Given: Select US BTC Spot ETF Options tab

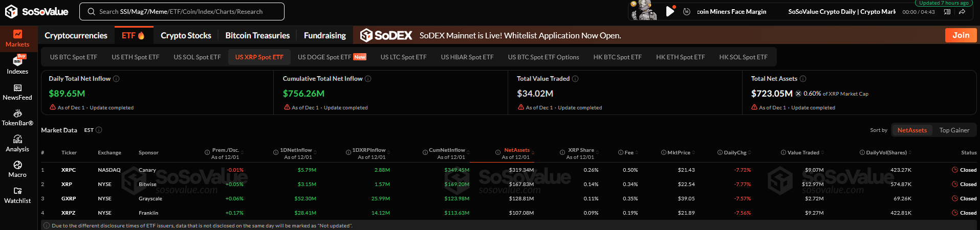Looking at the screenshot, I should 543,57.
